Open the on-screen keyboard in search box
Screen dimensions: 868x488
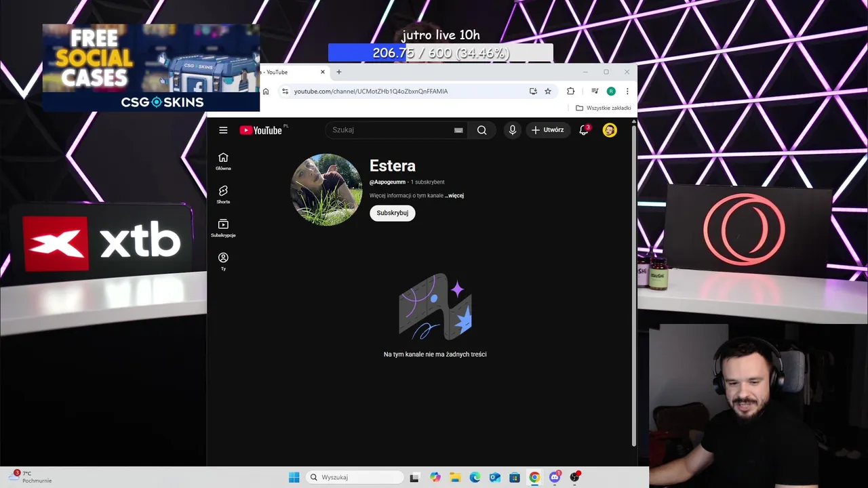coord(458,130)
